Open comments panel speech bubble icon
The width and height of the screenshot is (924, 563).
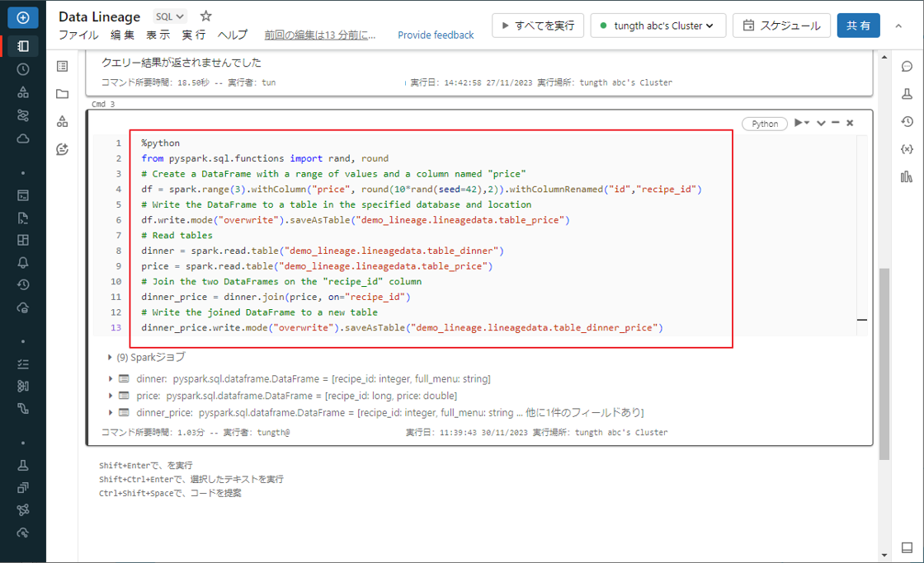tap(907, 67)
